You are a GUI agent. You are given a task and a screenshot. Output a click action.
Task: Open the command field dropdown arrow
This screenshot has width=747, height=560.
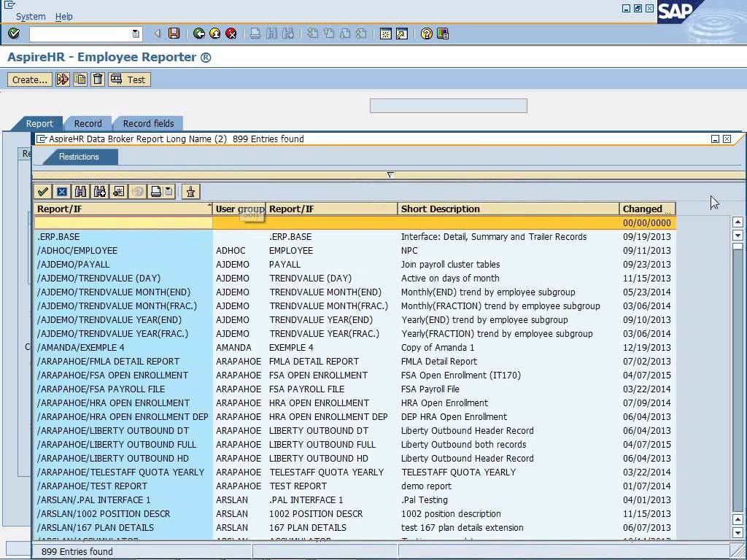click(x=136, y=34)
